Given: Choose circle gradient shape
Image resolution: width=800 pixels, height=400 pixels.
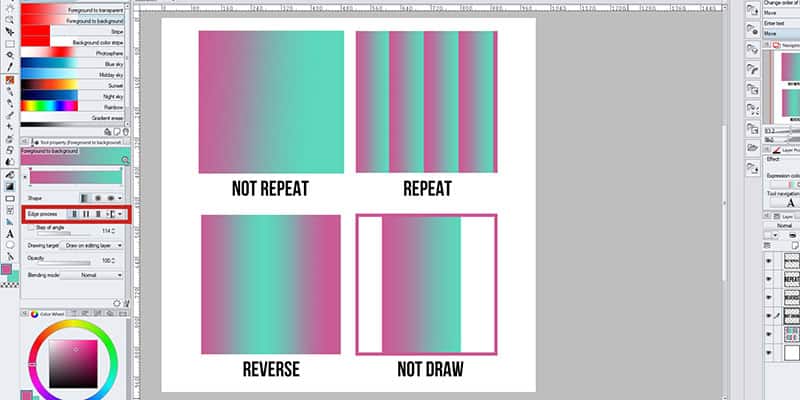Looking at the screenshot, I should click(x=97, y=198).
